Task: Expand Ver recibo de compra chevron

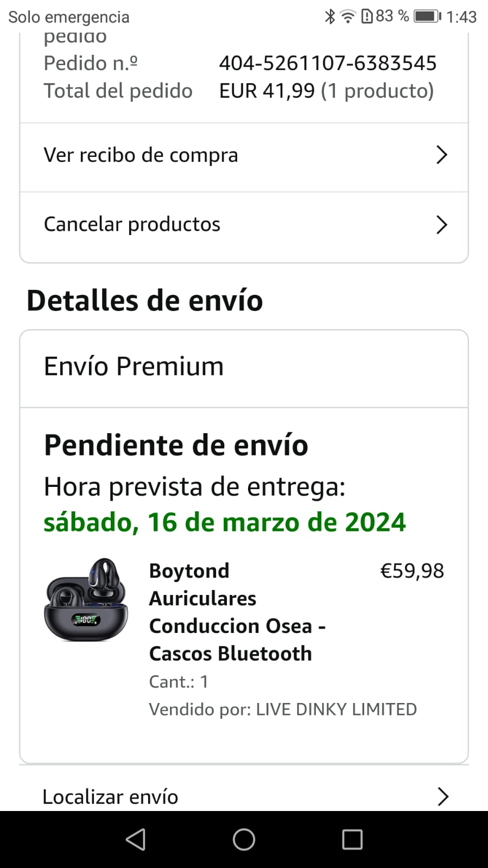Action: (442, 155)
